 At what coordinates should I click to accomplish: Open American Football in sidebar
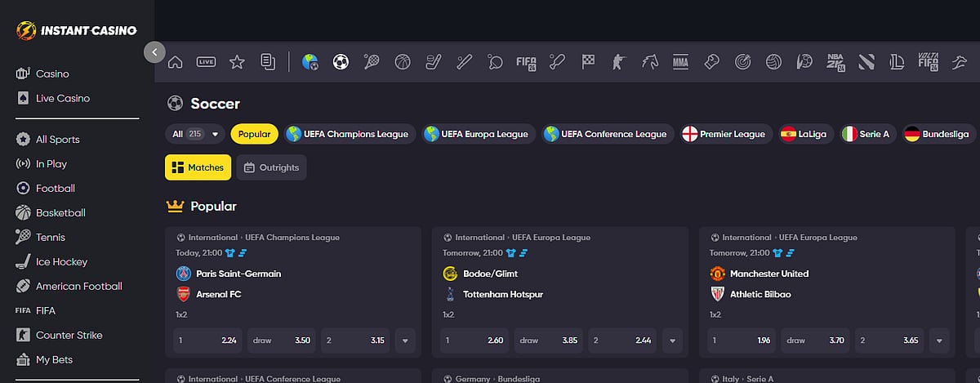coord(78,286)
